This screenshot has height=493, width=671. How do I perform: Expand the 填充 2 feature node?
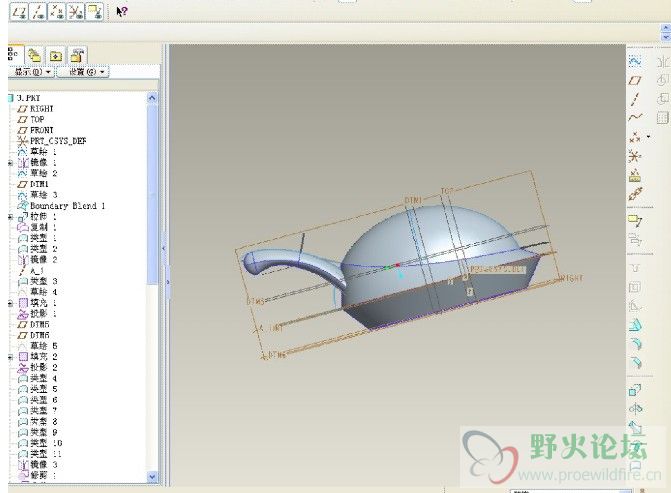(10, 356)
